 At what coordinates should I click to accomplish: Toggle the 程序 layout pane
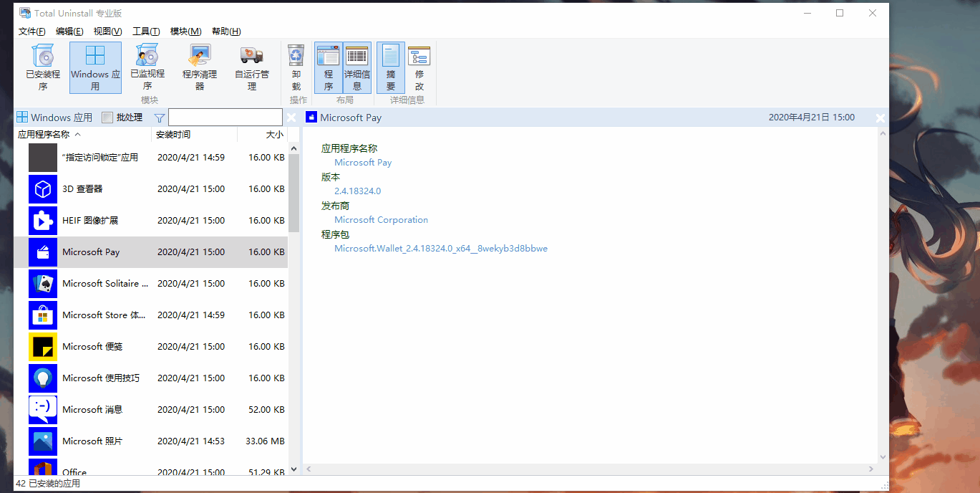point(329,67)
